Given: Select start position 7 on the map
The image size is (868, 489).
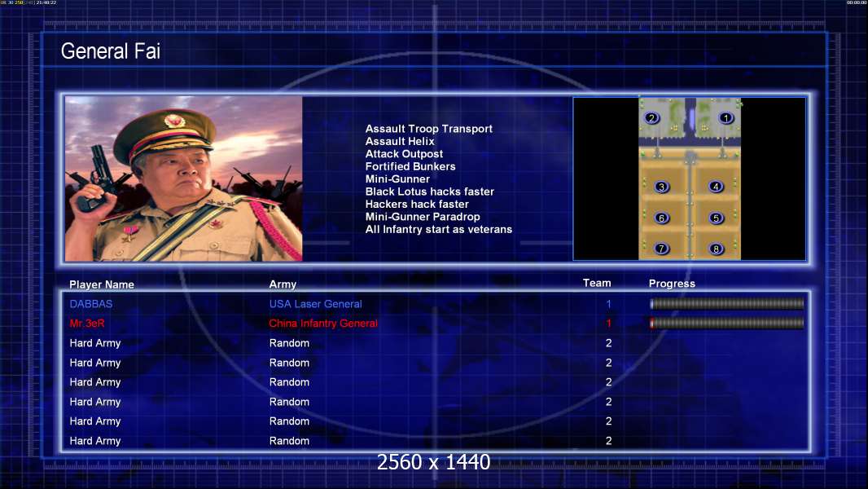Looking at the screenshot, I should 661,249.
